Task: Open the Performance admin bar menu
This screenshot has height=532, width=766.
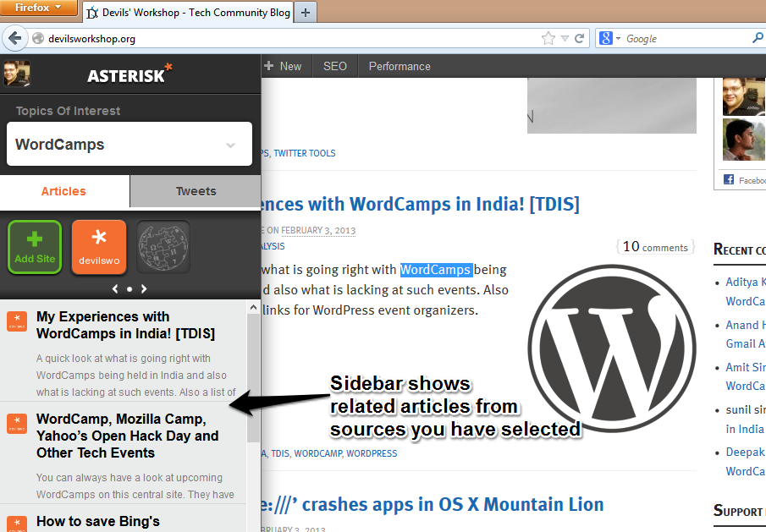Action: point(400,66)
